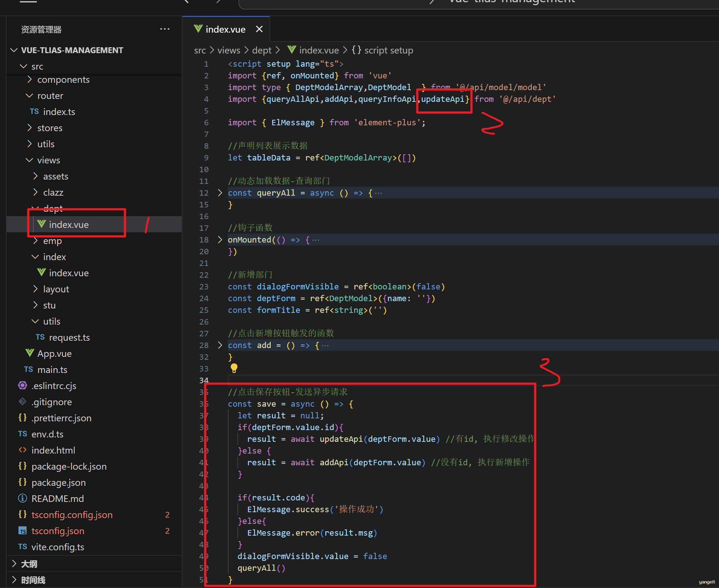This screenshot has height=588, width=719.
Task: Expand the emp folder
Action: coord(36,241)
